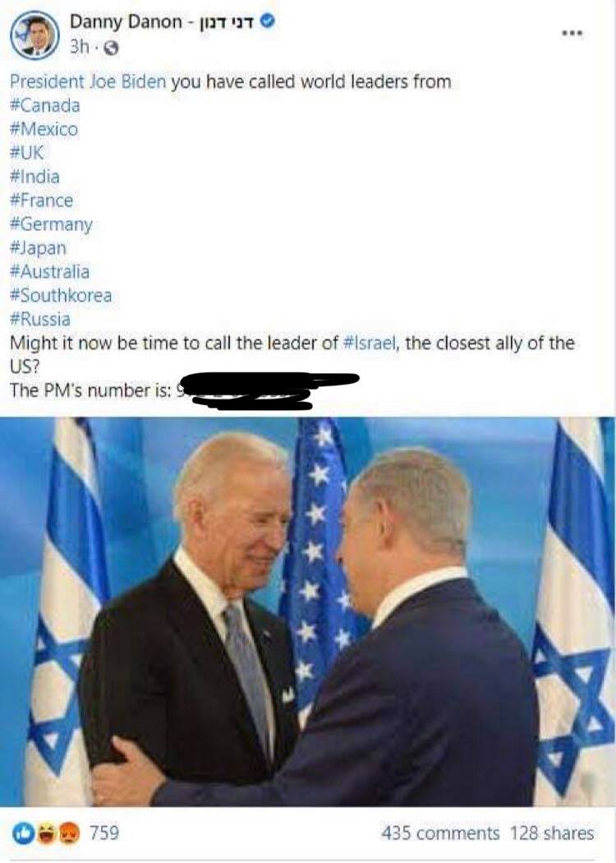Click the 3h post timestamp
Screen dimensions: 616x863
(79, 48)
